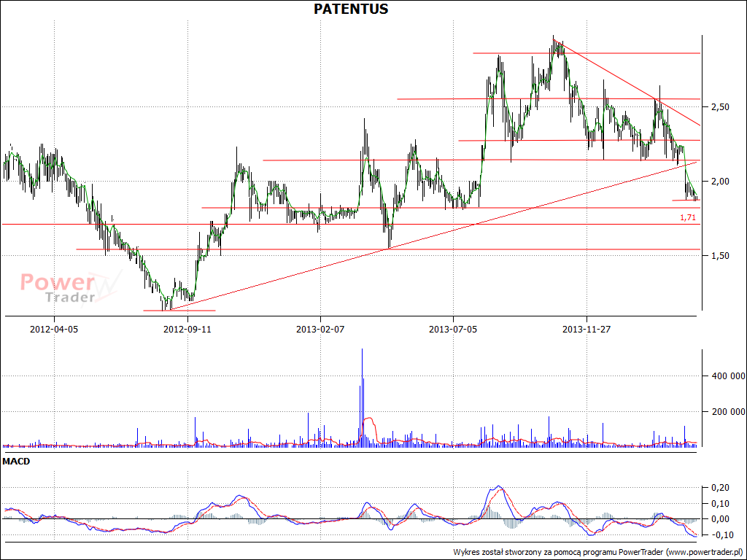
Task: Click the 200 000 volume axis label
Action: point(728,412)
